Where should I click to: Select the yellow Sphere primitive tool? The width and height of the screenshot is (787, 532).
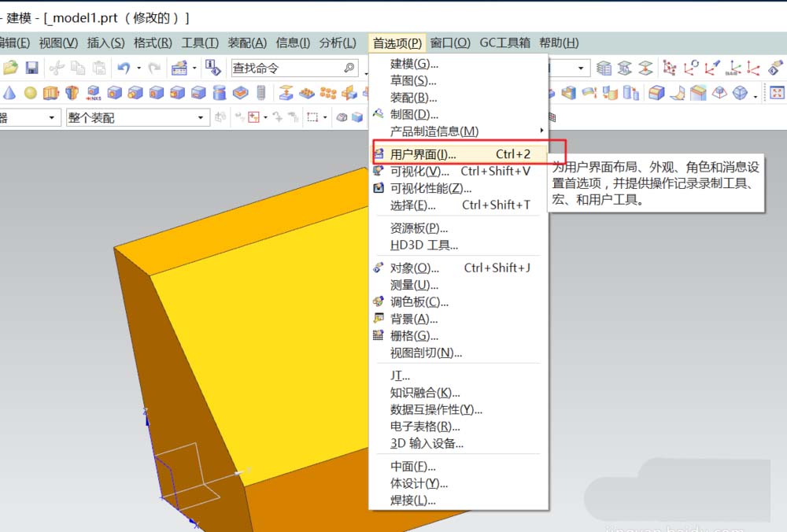click(31, 93)
